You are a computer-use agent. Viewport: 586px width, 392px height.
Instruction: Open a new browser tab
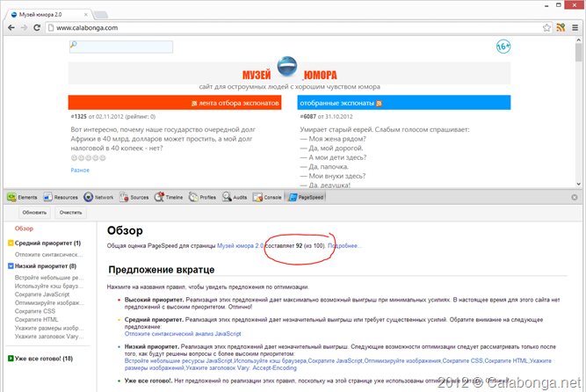point(100,15)
